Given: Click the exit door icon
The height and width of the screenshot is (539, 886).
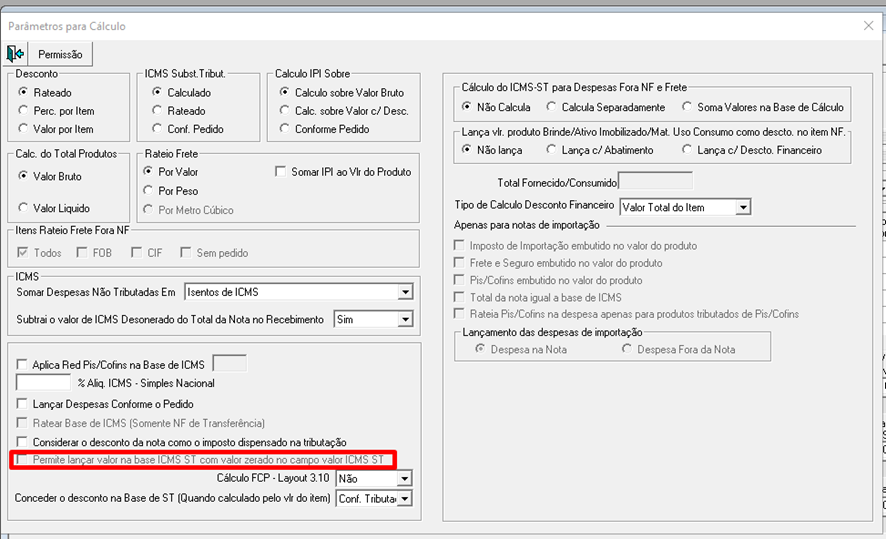Looking at the screenshot, I should pyautogui.click(x=15, y=54).
